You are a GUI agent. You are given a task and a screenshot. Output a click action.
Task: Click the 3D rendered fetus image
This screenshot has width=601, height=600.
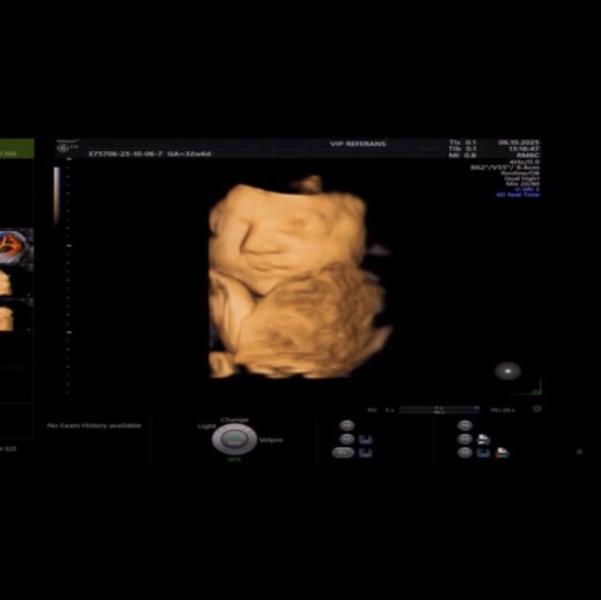click(x=299, y=278)
